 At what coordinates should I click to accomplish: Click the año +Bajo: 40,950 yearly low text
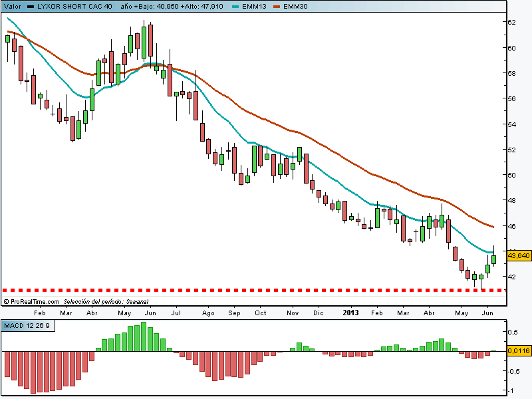click(141, 6)
